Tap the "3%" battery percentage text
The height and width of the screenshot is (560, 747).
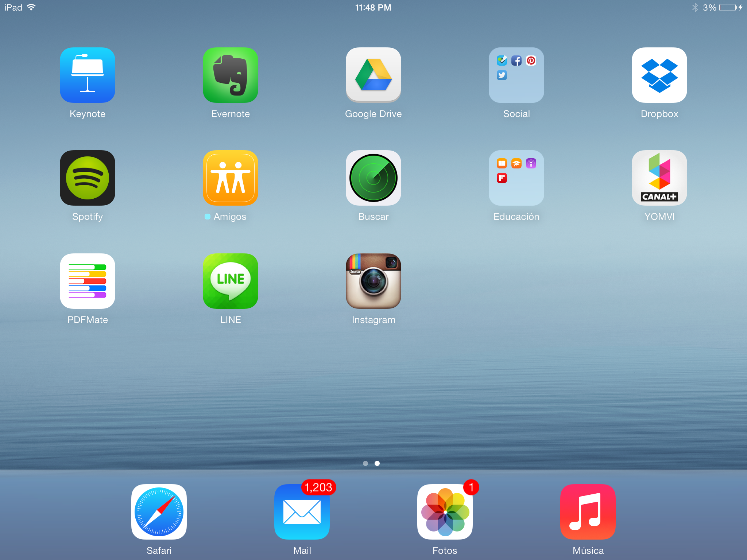[x=709, y=8]
